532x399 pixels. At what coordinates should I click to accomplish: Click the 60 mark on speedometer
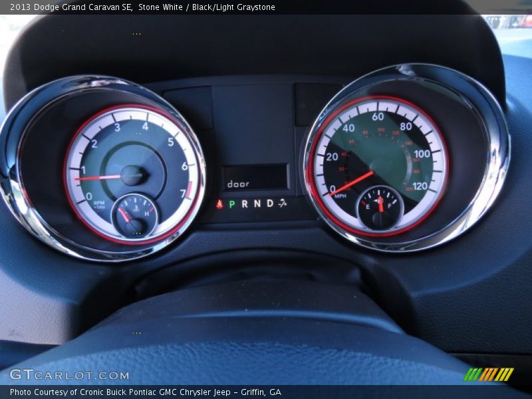tap(378, 116)
